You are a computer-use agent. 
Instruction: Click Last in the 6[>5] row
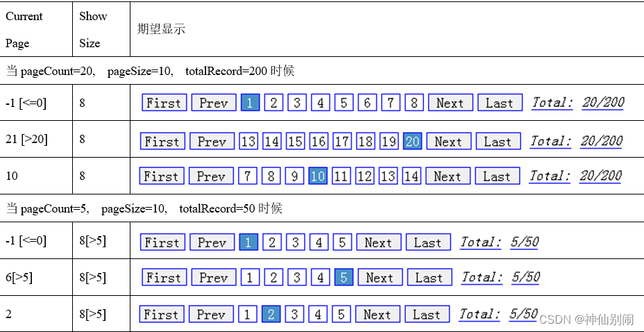coord(430,277)
